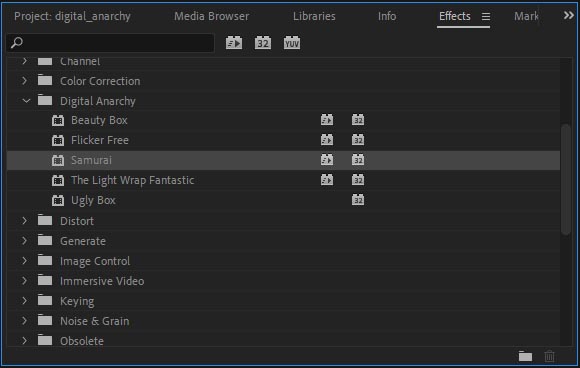Click the search magnifier icon

coord(17,43)
